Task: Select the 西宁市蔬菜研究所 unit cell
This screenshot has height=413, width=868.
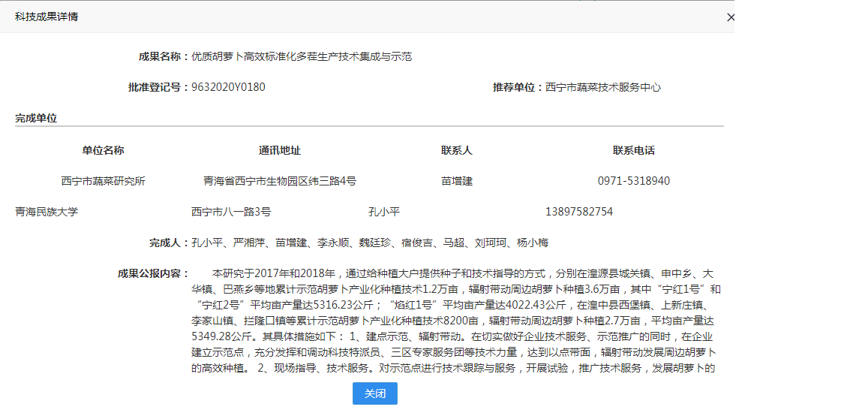Action: 104,181
